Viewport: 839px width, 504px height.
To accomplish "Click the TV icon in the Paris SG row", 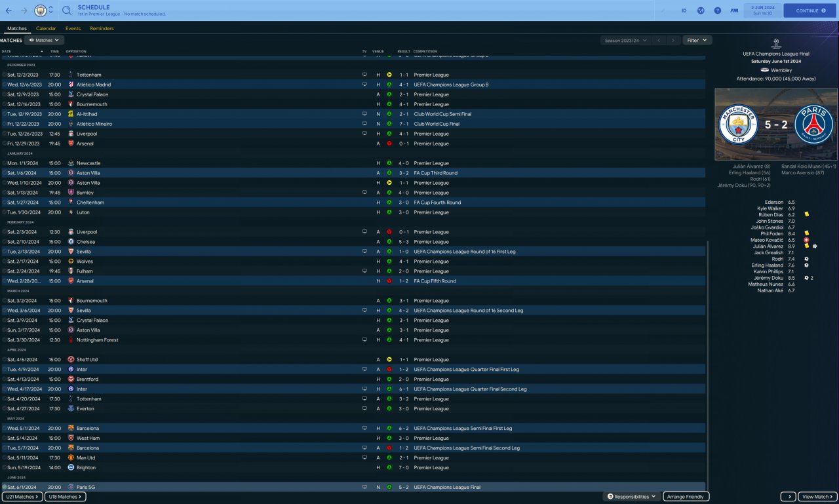I will (364, 488).
